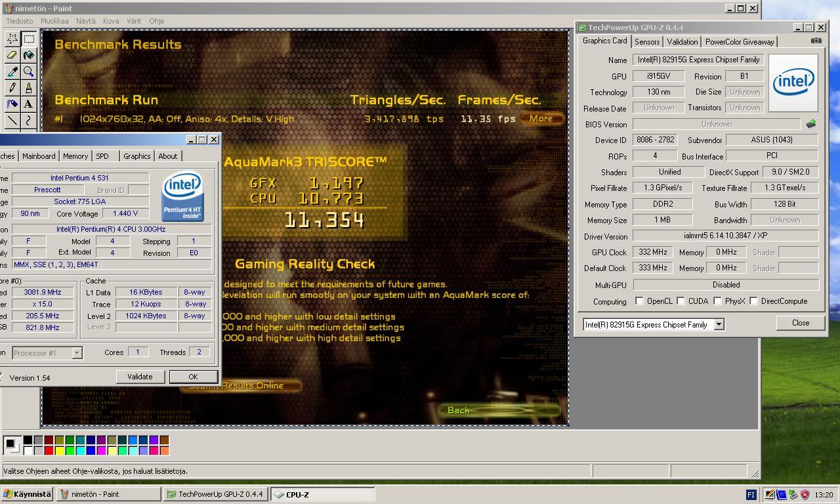This screenshot has height=504, width=840.
Task: Toggle the OpenCL checkbox
Action: 639,301
